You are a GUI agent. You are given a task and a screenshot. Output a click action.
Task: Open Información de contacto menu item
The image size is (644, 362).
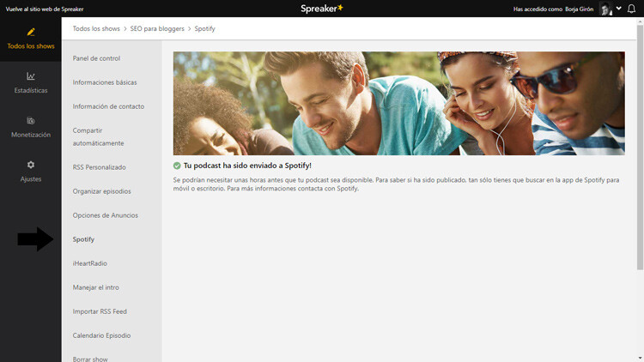click(108, 106)
